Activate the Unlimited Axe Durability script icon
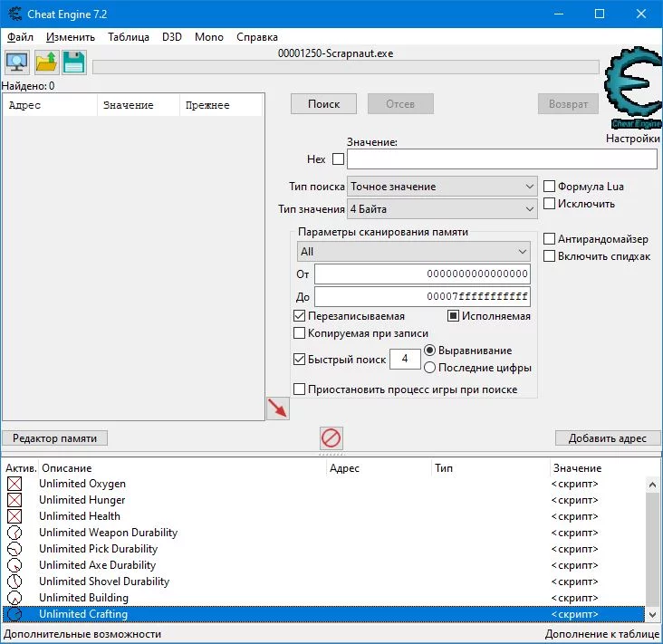Image resolution: width=663 pixels, height=644 pixels. [x=14, y=565]
